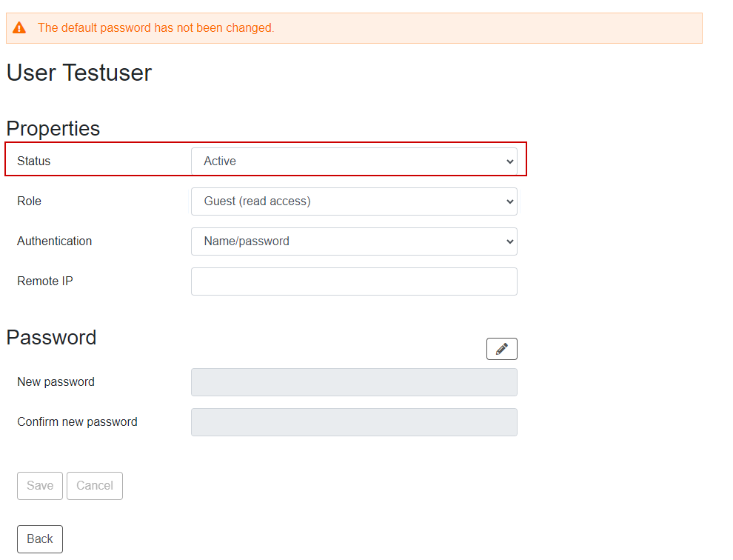Viewport: 733px width, 560px height.
Task: Click the Password section heading
Action: (51, 338)
